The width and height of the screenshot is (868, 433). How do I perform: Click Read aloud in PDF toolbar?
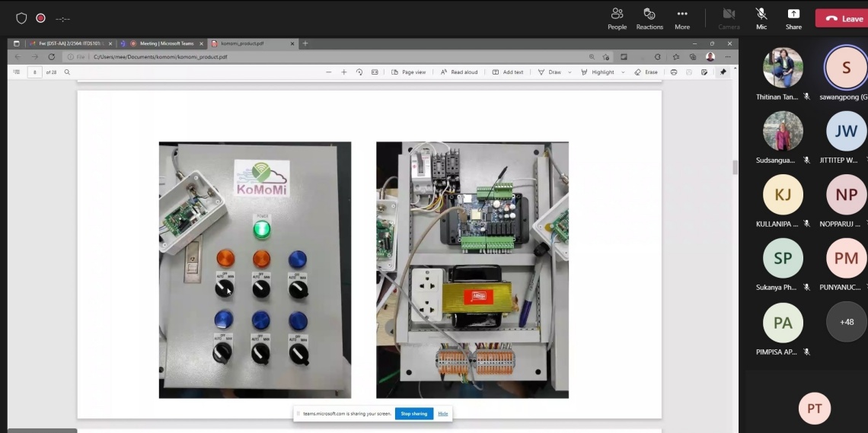459,72
